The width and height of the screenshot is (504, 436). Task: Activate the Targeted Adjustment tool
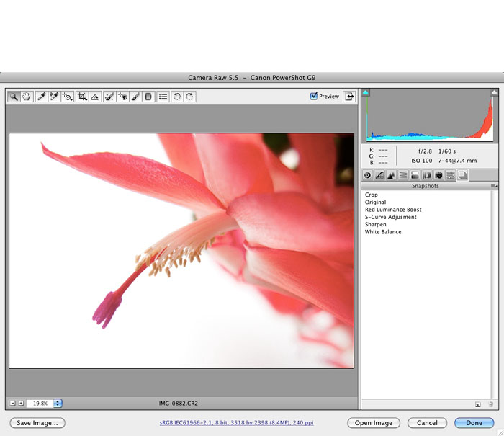(67, 97)
